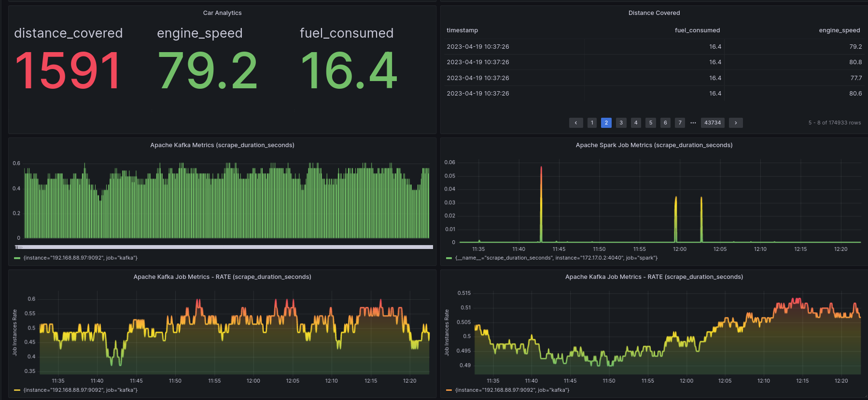Click the pagination ellipsis between 7 and 43734

click(693, 123)
